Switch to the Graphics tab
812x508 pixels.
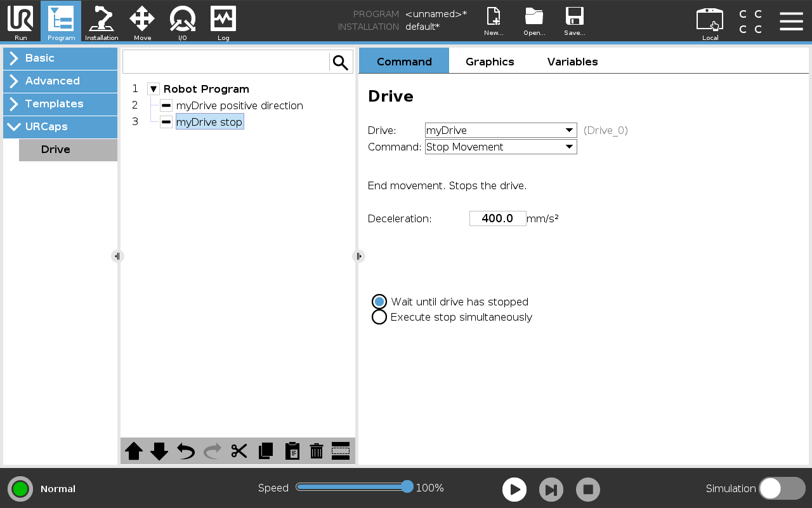(489, 62)
